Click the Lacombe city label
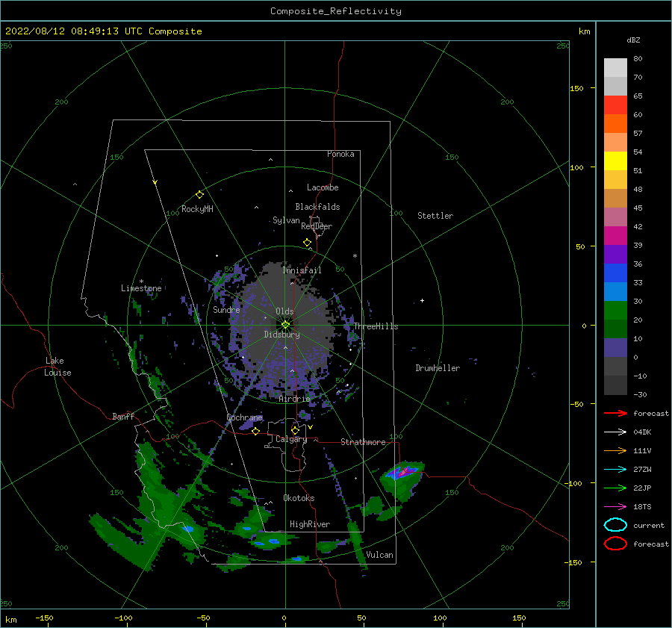Viewport: 672px width, 628px height. (x=323, y=187)
